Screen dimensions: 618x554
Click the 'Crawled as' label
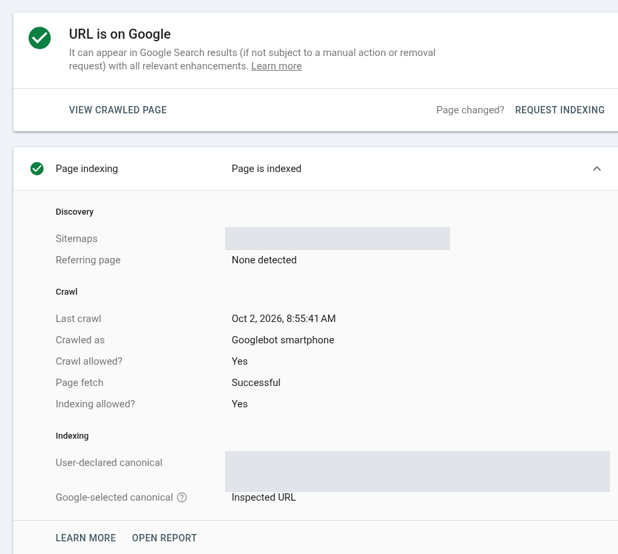pos(80,340)
